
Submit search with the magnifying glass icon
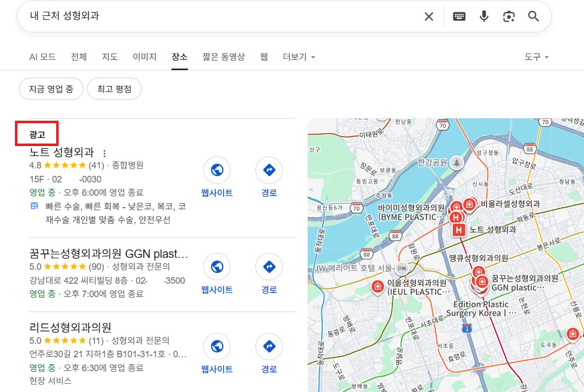click(533, 16)
